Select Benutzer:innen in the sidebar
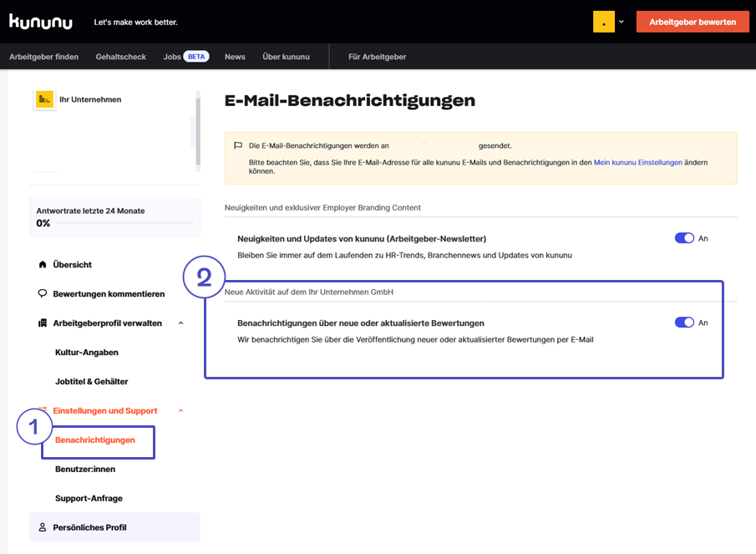This screenshot has width=756, height=554. pyautogui.click(x=85, y=470)
